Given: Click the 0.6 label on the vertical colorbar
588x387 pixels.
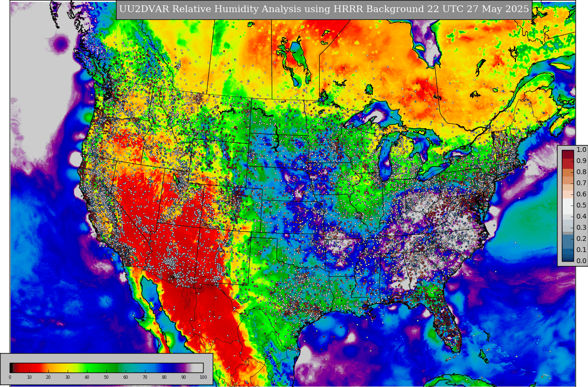Looking at the screenshot, I should [581, 194].
